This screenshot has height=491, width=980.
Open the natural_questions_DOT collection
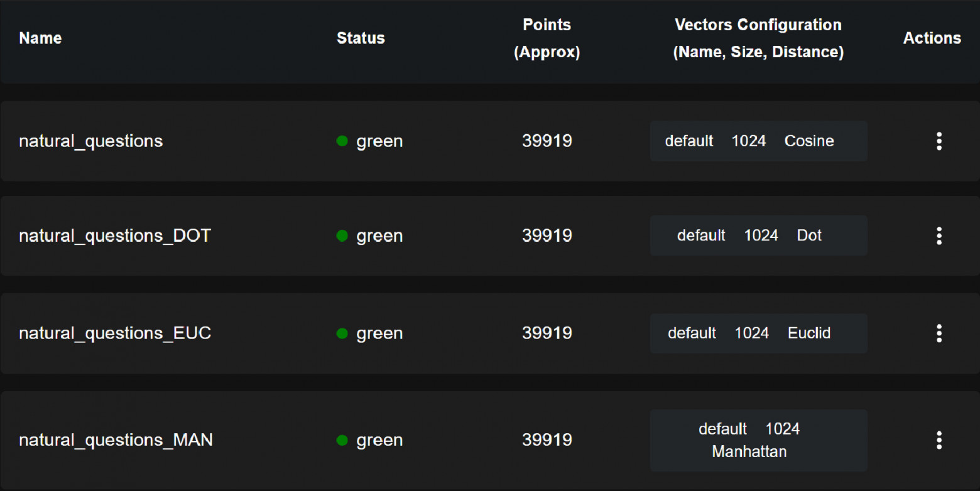(115, 236)
